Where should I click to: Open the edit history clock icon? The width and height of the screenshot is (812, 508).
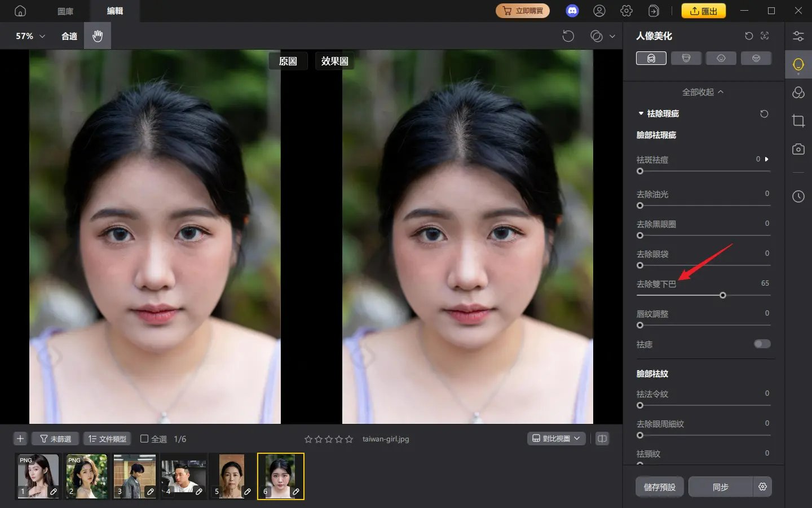click(798, 196)
